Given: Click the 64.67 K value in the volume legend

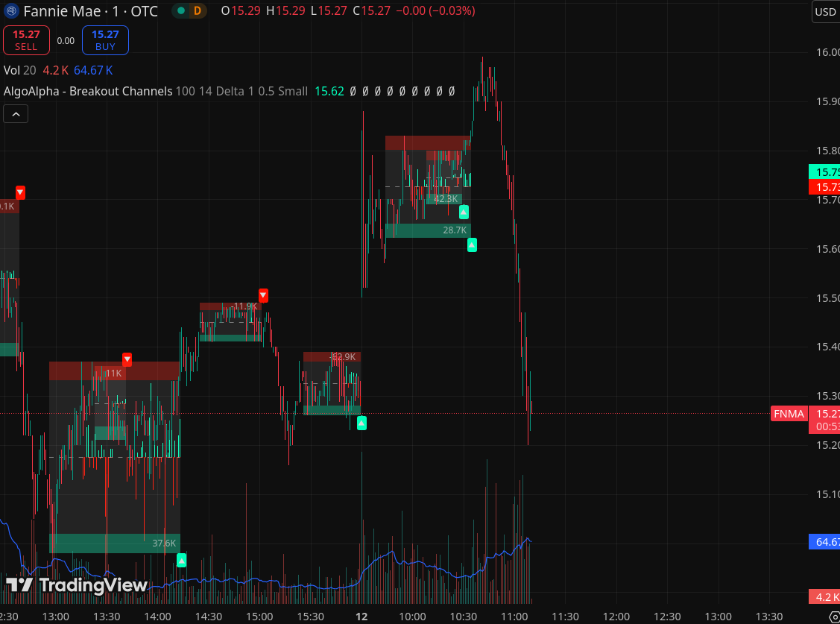Looking at the screenshot, I should 93,70.
